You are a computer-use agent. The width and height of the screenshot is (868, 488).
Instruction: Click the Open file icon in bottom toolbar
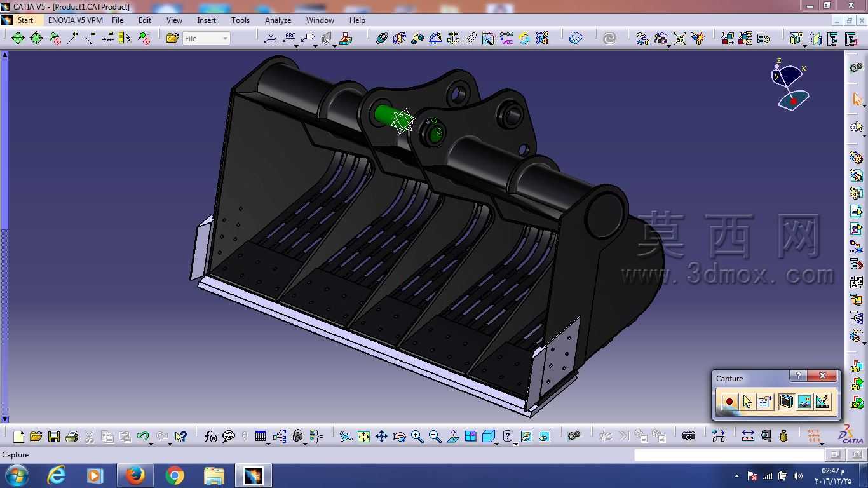click(x=36, y=437)
